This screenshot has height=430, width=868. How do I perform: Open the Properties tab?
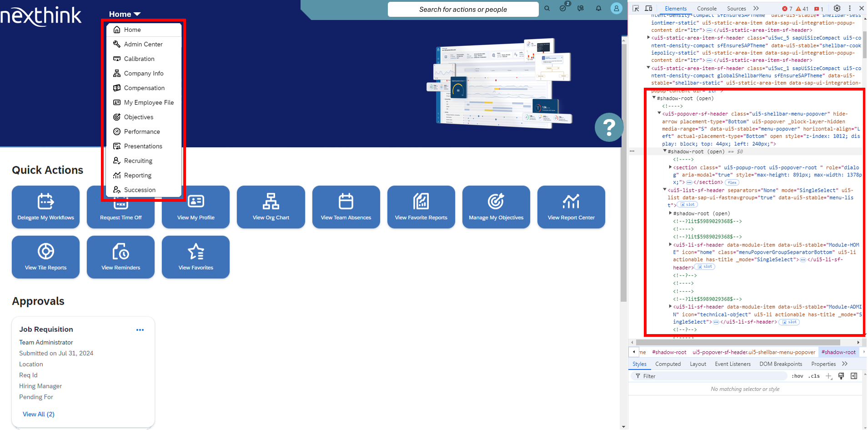(823, 364)
